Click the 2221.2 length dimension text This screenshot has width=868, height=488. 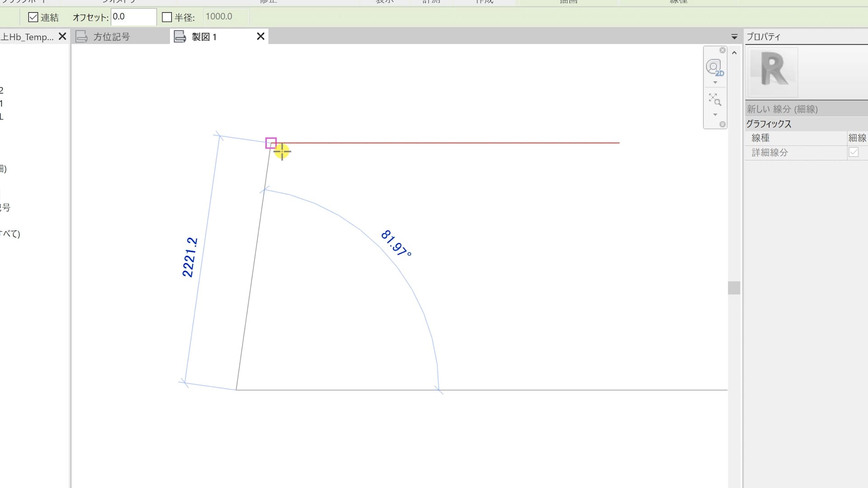pyautogui.click(x=190, y=257)
